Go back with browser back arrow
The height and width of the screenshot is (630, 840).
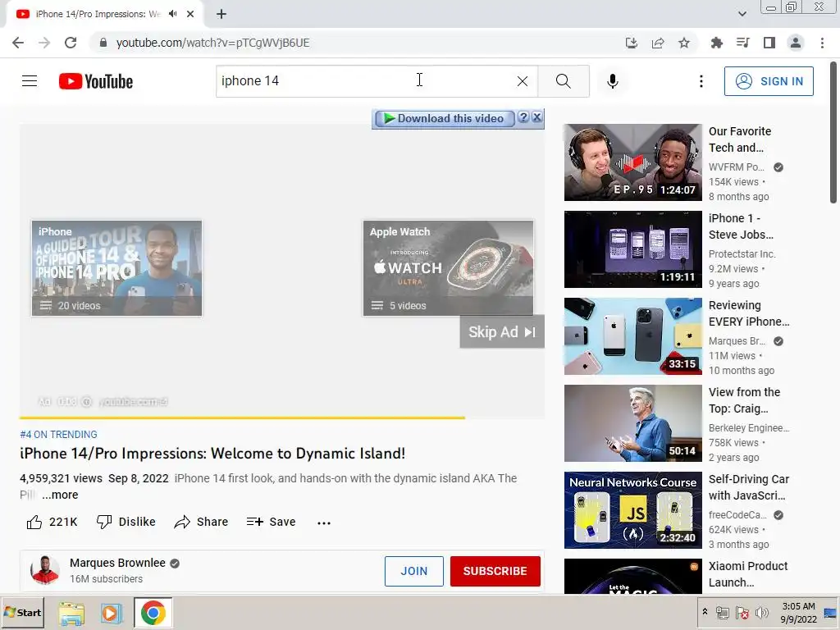18,43
